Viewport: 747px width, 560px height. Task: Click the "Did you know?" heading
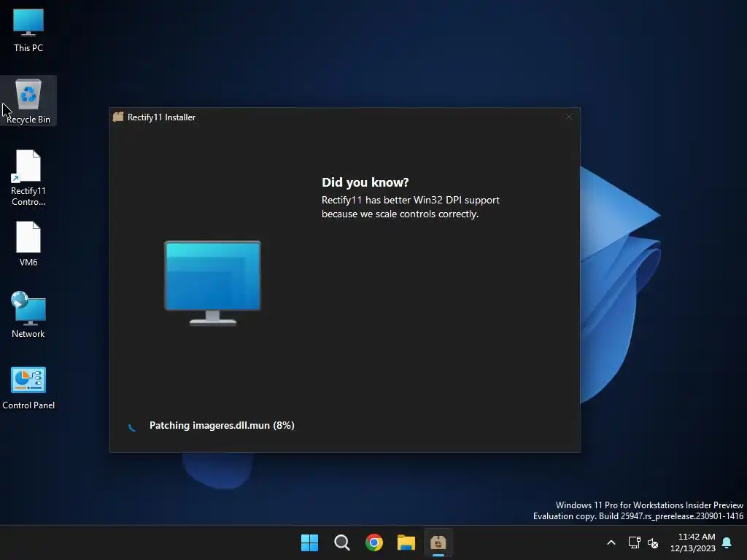pos(365,182)
